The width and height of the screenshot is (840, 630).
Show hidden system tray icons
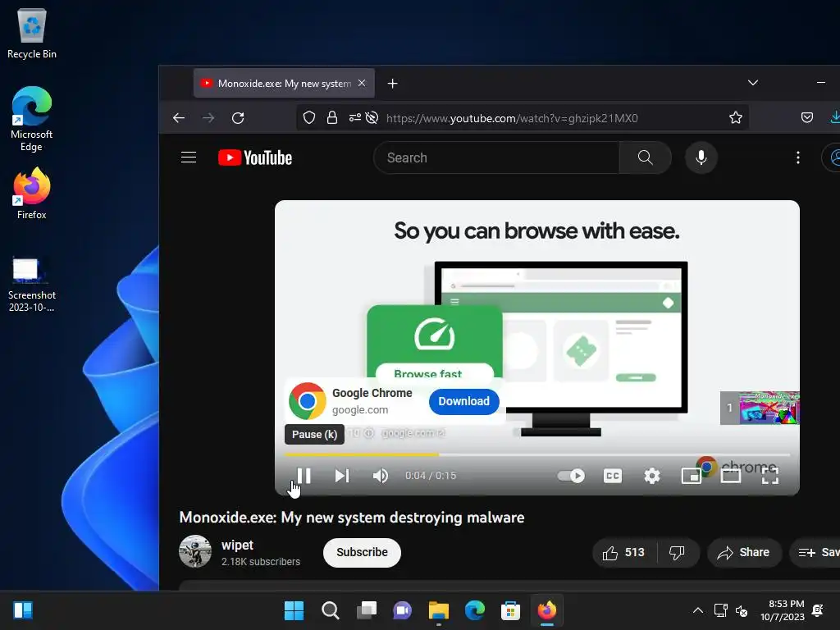coord(698,610)
